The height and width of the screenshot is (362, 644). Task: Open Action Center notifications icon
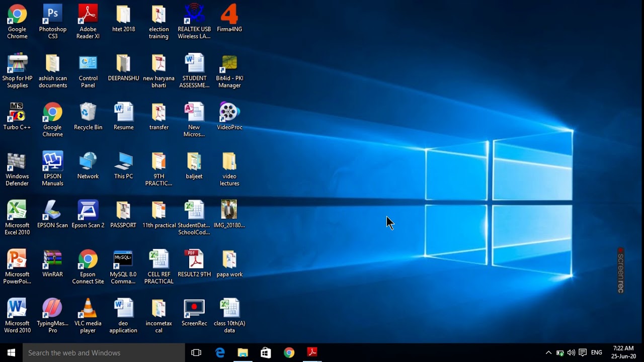coord(583,352)
